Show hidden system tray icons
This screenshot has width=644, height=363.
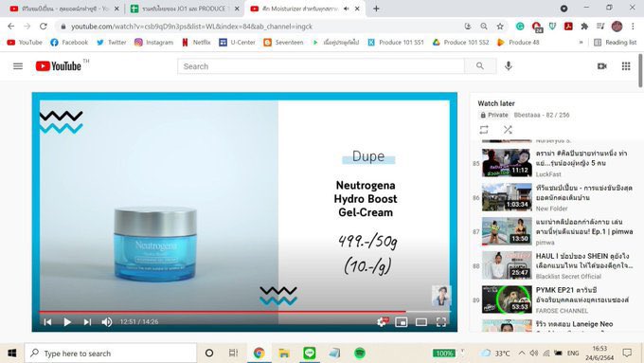(x=522, y=354)
